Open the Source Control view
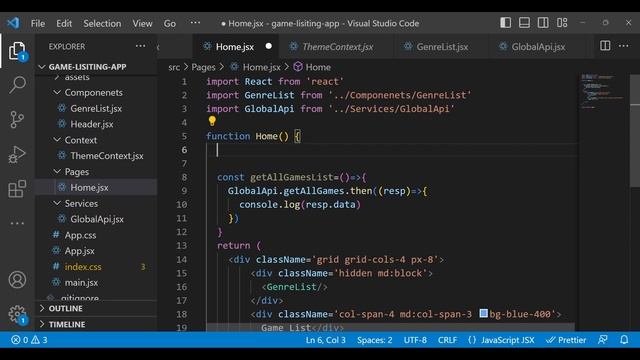This screenshot has width=640, height=360. (17, 120)
